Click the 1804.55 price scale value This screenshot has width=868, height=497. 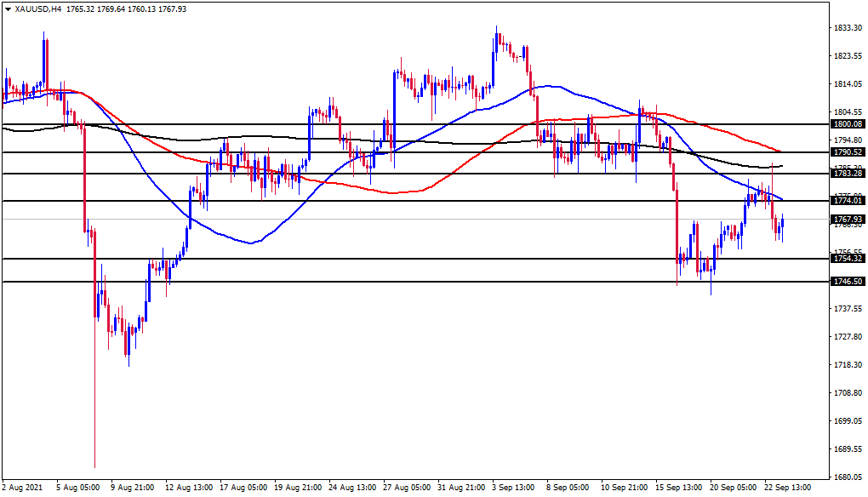(848, 111)
